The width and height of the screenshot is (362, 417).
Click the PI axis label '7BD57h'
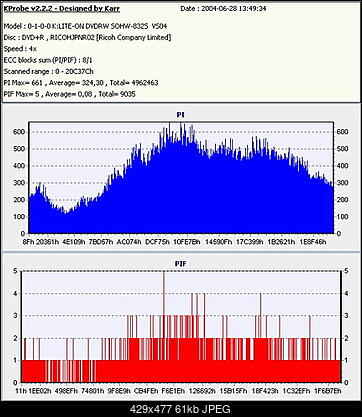[101, 242]
